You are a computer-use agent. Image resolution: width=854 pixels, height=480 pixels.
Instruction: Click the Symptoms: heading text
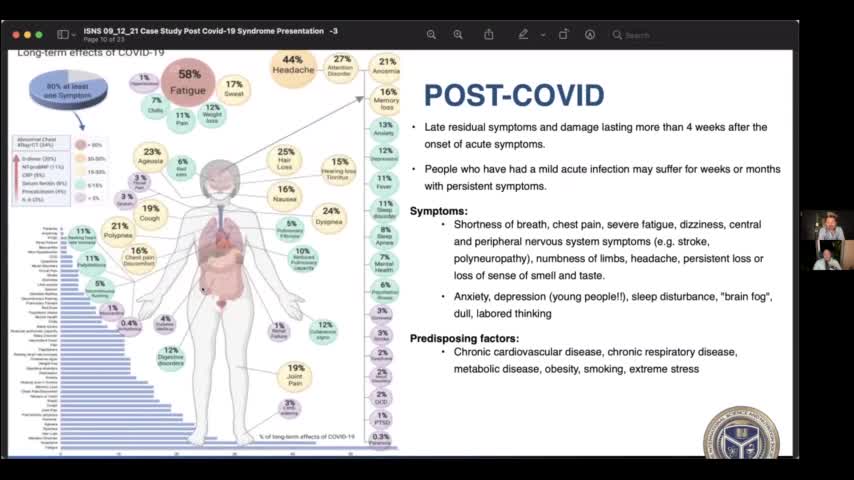pos(439,211)
